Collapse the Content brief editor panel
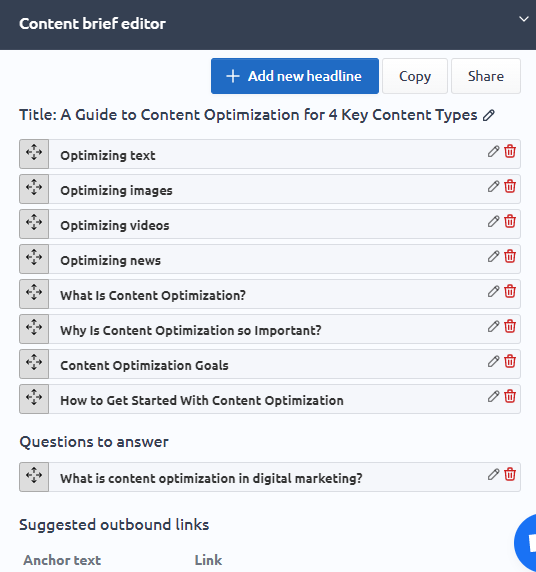The height and width of the screenshot is (572, 536). click(x=524, y=19)
